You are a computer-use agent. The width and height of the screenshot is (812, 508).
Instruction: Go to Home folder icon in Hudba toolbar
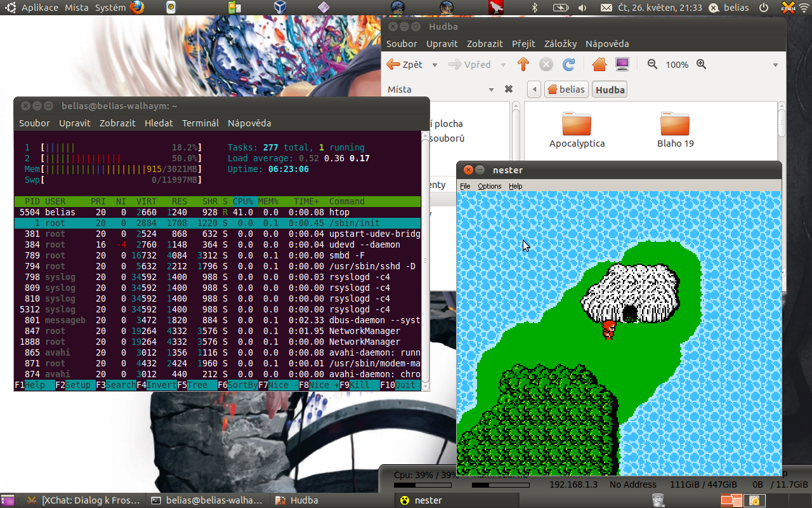[599, 65]
